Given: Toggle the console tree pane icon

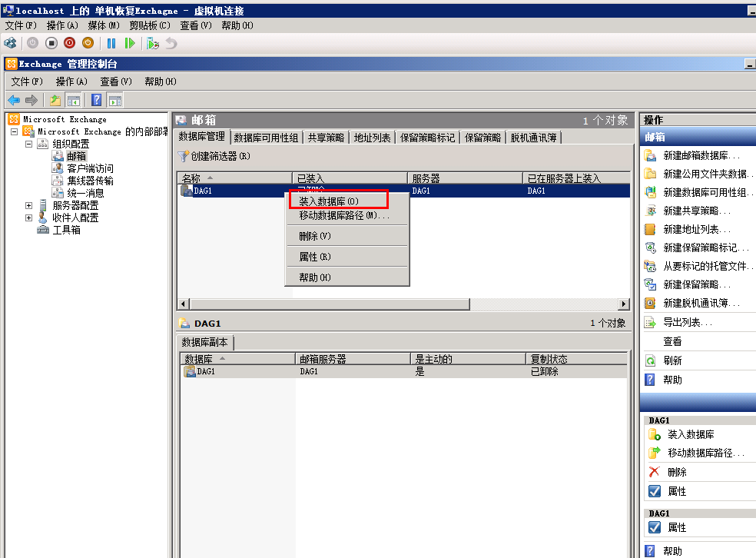Looking at the screenshot, I should coord(74,101).
